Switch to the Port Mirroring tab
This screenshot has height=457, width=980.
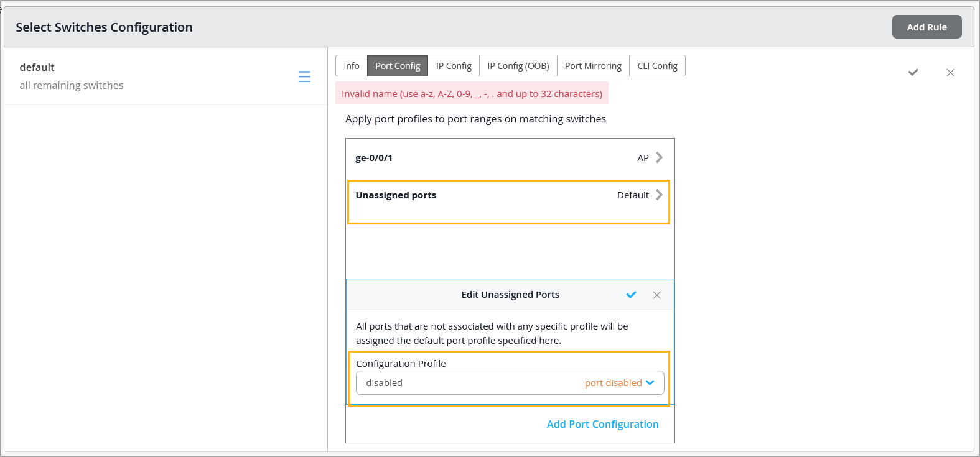(593, 66)
